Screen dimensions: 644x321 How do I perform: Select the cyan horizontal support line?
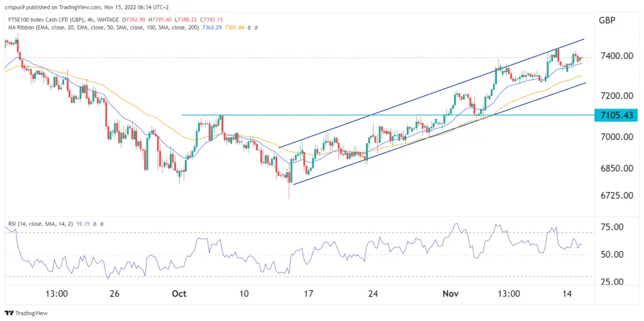tap(388, 115)
